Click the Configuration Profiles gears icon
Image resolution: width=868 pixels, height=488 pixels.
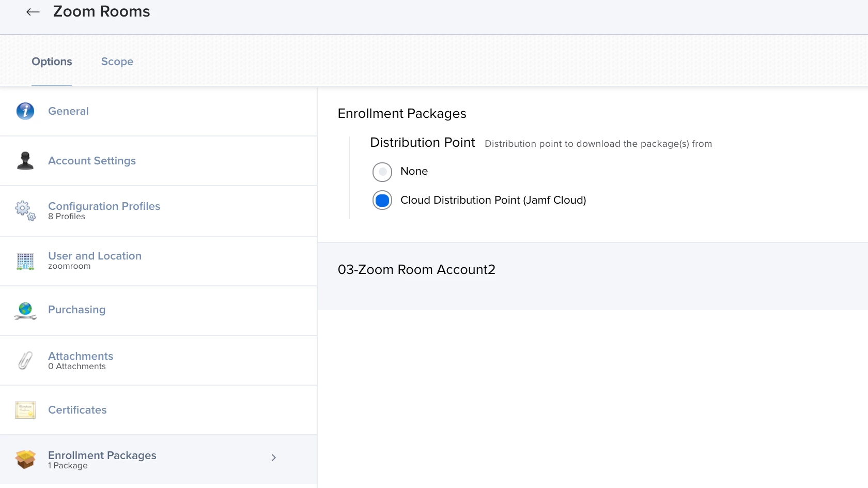25,210
